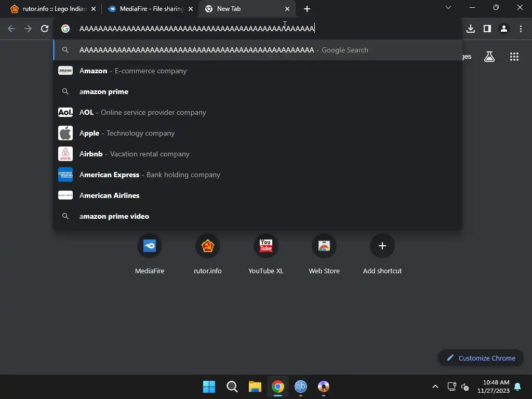
Task: Toggle the Chrome side panel icon
Action: pos(487,29)
